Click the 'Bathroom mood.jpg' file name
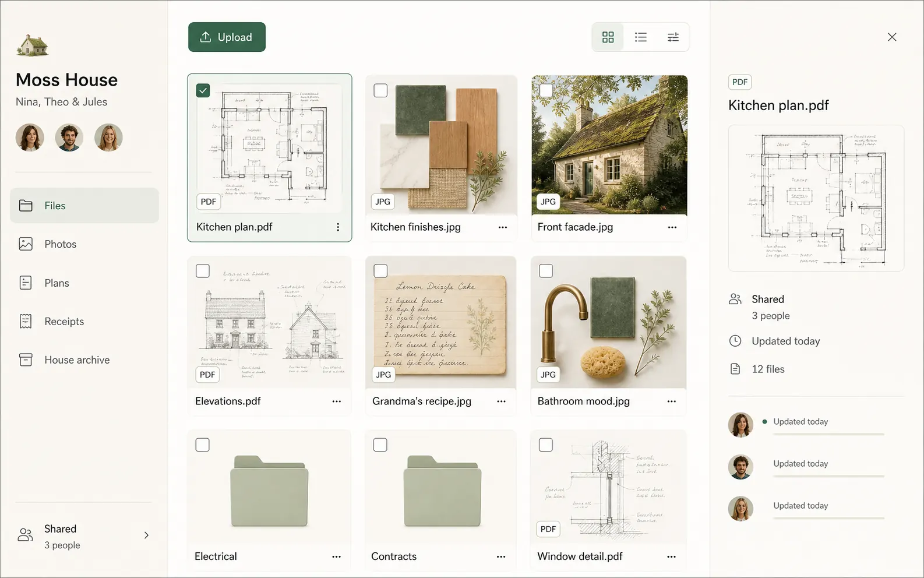924x578 pixels. pos(583,401)
